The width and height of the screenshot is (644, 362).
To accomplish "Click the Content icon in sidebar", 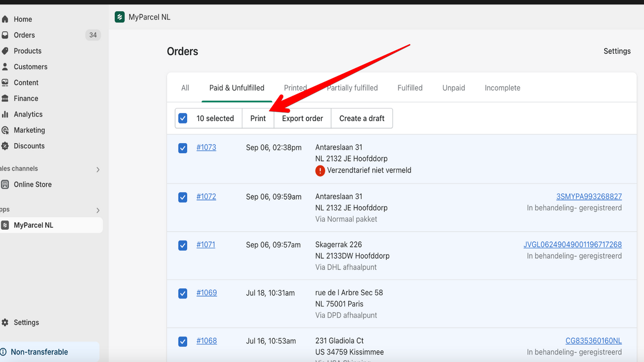I will [x=5, y=82].
